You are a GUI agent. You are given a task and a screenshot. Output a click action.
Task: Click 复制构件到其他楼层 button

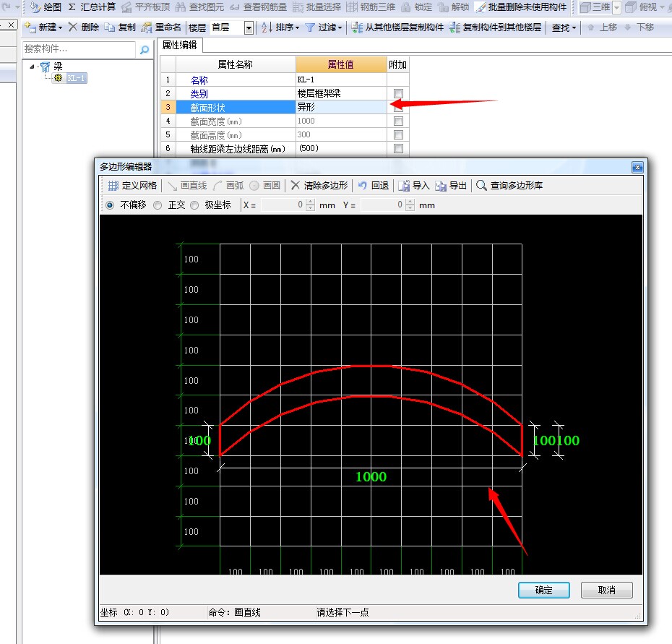[496, 27]
